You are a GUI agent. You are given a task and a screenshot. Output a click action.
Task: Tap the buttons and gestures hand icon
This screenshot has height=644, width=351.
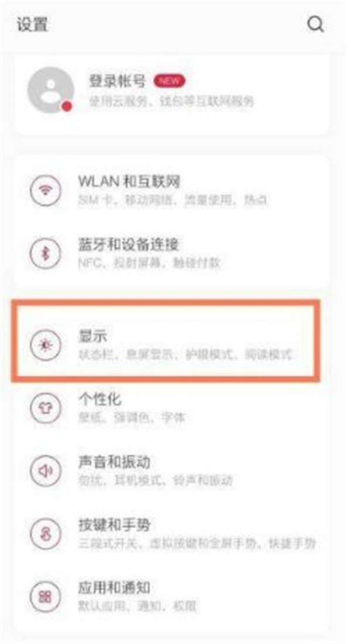tap(45, 534)
